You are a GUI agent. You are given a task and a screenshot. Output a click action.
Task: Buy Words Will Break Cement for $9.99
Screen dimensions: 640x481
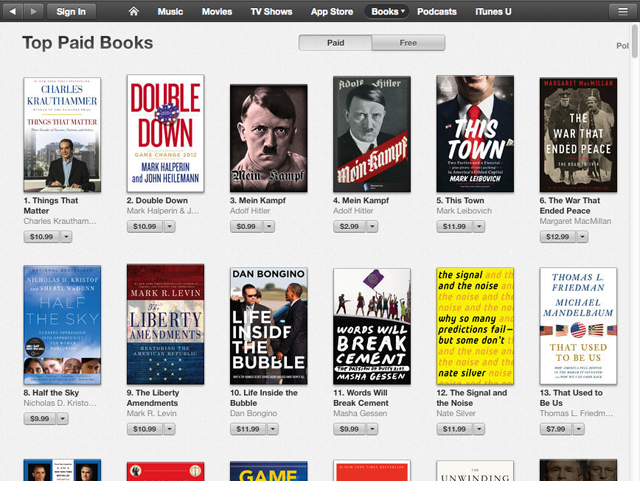click(x=350, y=429)
